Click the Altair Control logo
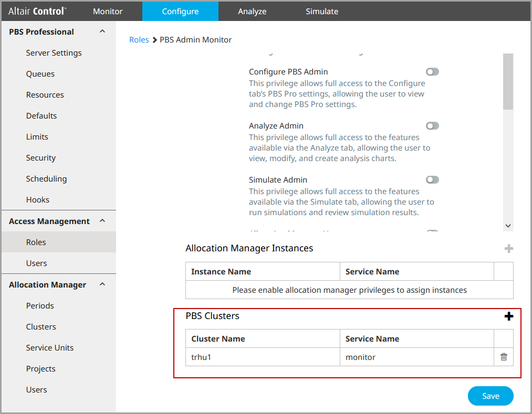Screen dimensions: 532x414 click(x=37, y=11)
